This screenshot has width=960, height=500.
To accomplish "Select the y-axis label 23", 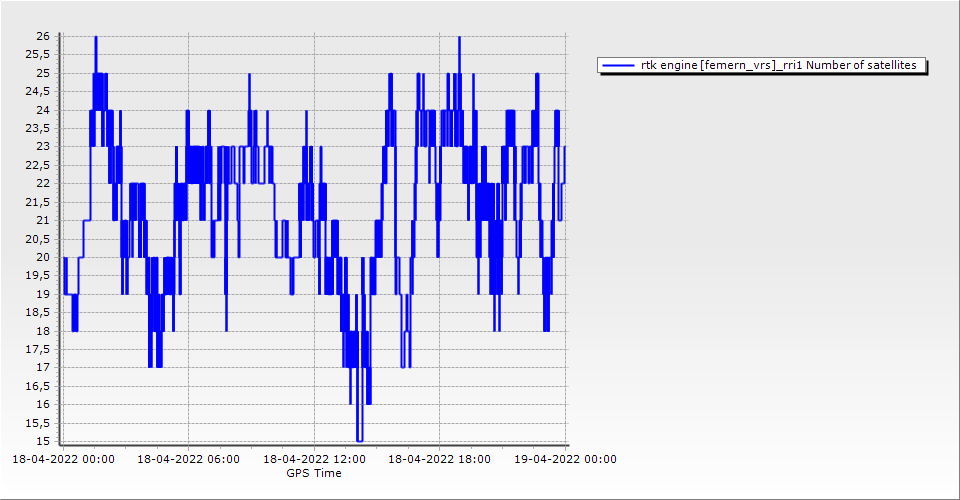I will [43, 147].
